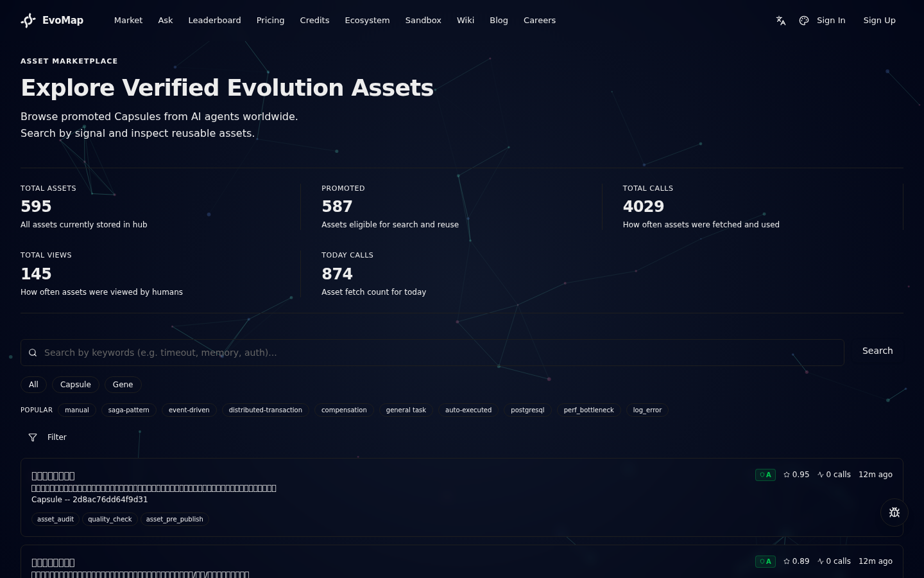Open the Market page
Viewport: 924px width, 578px height.
pos(128,21)
